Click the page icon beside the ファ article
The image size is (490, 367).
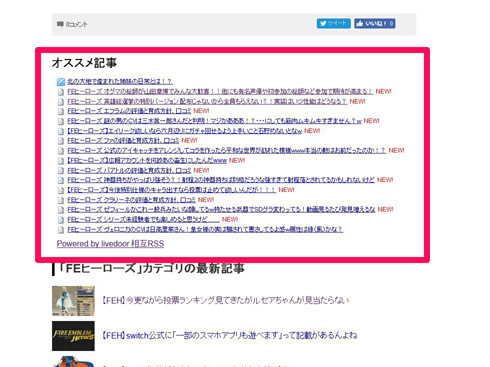tap(61, 141)
